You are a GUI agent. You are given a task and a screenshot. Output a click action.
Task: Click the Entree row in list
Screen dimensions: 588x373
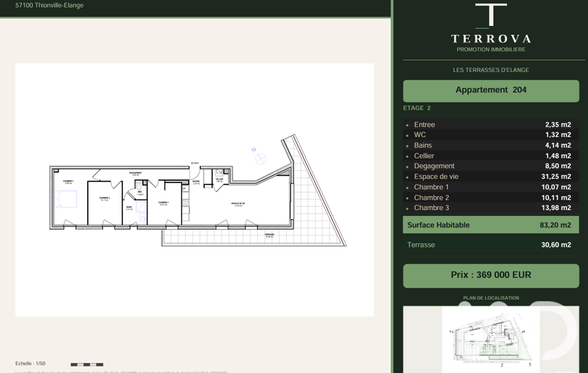pos(491,125)
